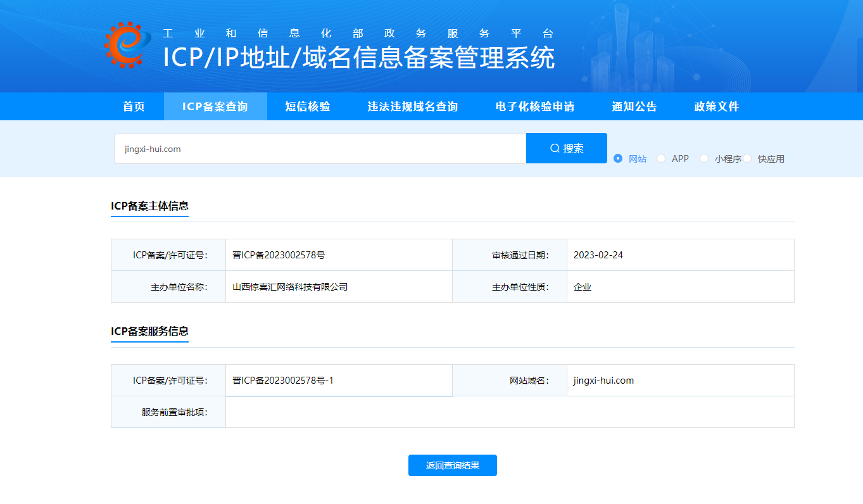Select the 电子化核验申请 tab
Viewport: 863px width, 504px height.
pos(535,106)
